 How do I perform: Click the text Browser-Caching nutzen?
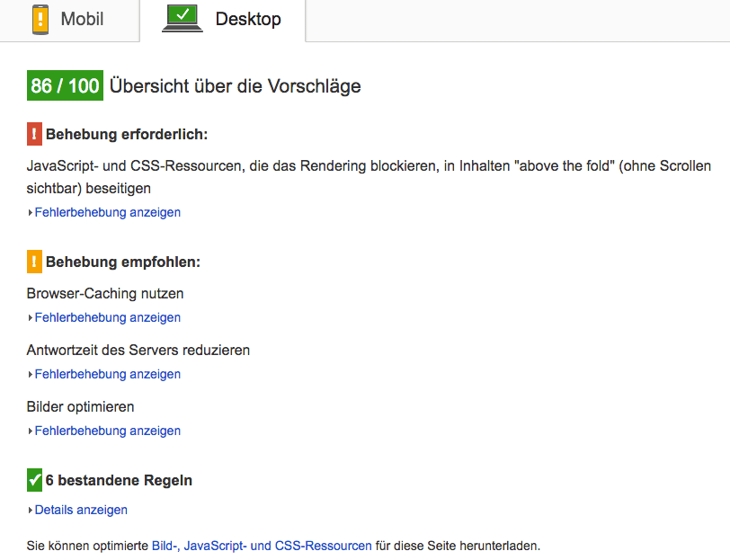(x=105, y=294)
